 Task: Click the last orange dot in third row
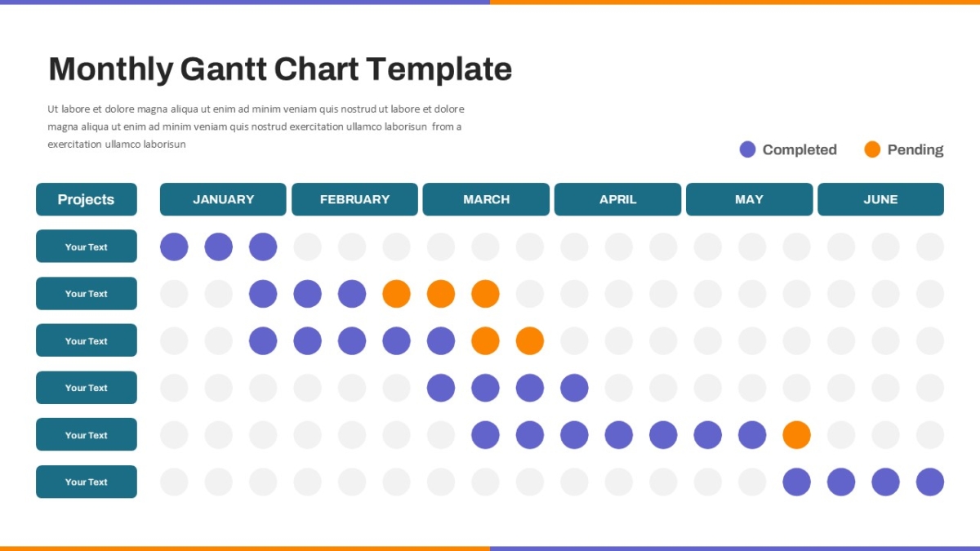[x=529, y=341]
